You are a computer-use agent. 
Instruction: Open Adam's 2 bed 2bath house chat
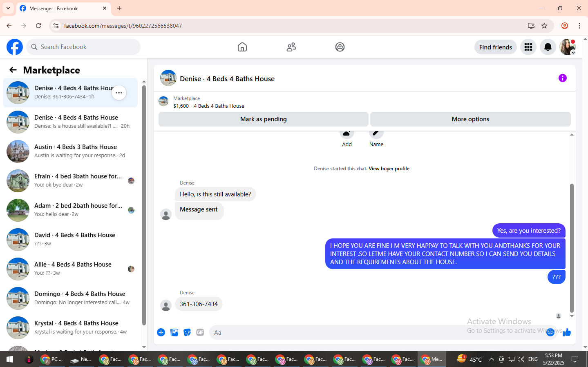click(70, 210)
